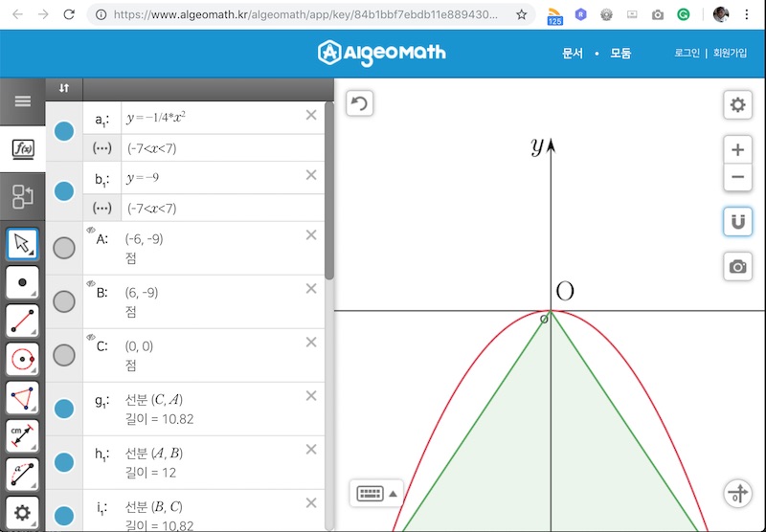
Task: Open the 문서 menu item
Action: (x=573, y=54)
